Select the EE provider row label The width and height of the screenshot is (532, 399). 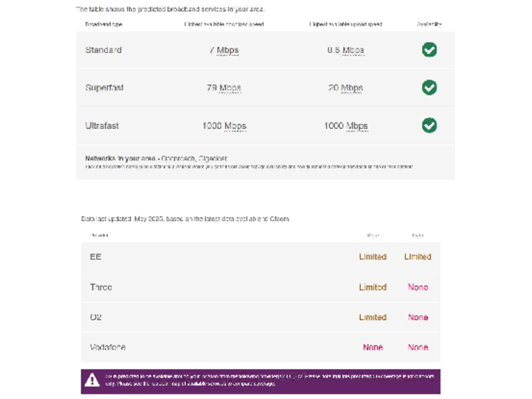click(96, 256)
